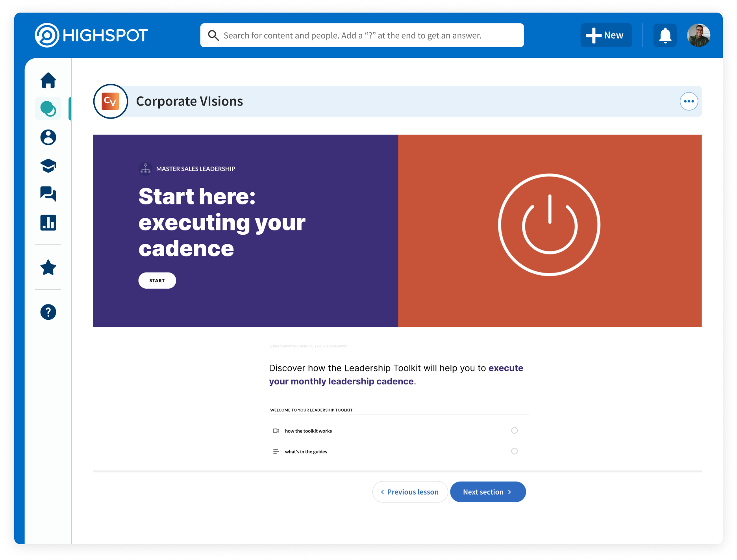Screen dimensions: 737x560
Task: Open 'what's in the guides' lesson
Action: pyautogui.click(x=306, y=452)
